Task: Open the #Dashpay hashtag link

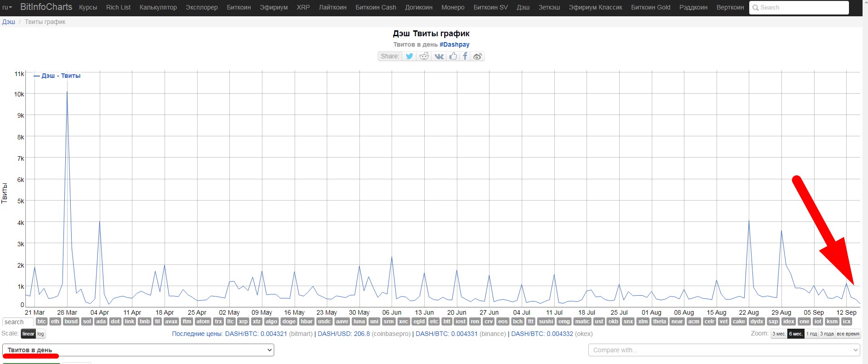Action: pos(455,44)
